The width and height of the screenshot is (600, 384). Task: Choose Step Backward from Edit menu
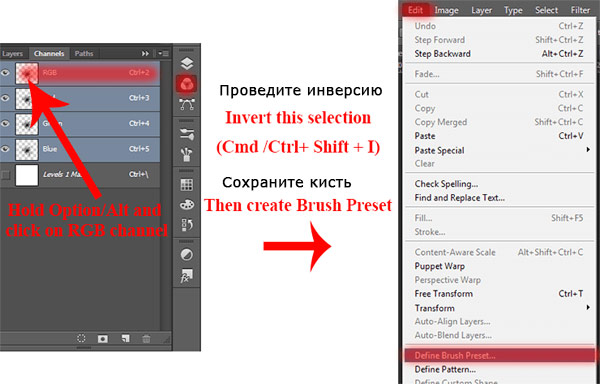click(499, 54)
